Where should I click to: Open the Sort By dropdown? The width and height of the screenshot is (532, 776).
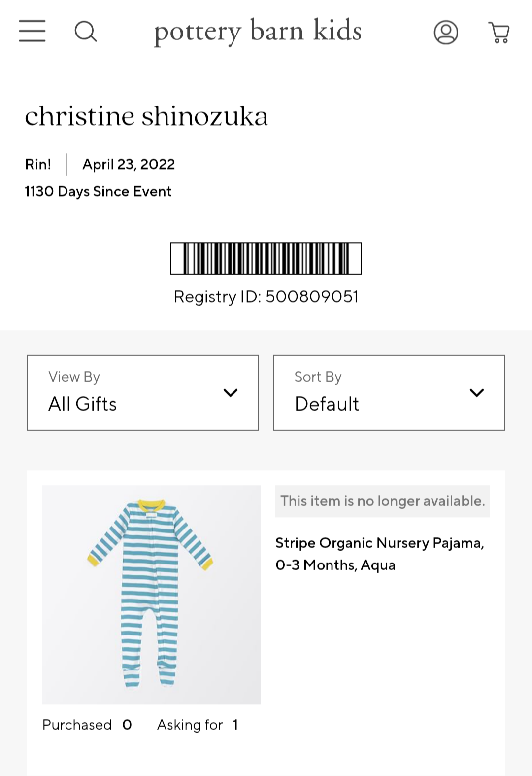click(389, 393)
